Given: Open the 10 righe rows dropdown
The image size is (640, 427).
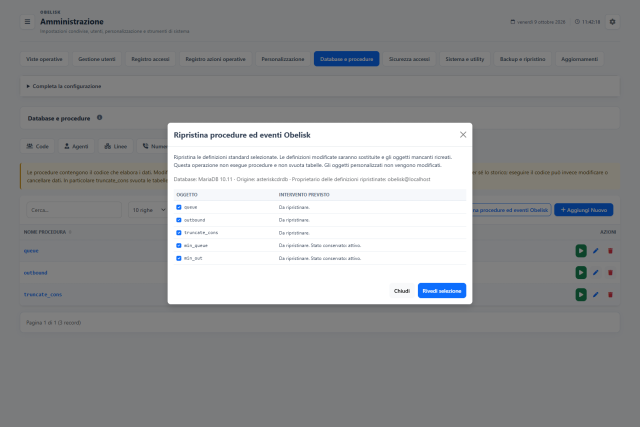Looking at the screenshot, I should coord(148,210).
